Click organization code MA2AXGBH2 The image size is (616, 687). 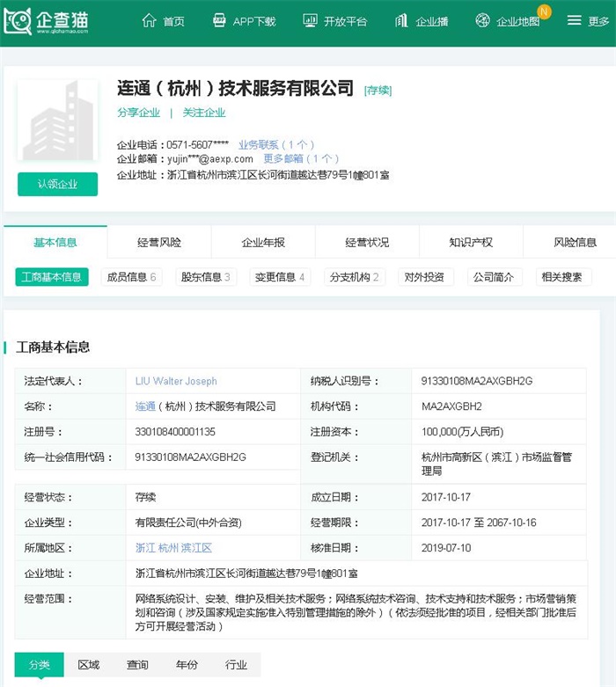click(x=451, y=406)
